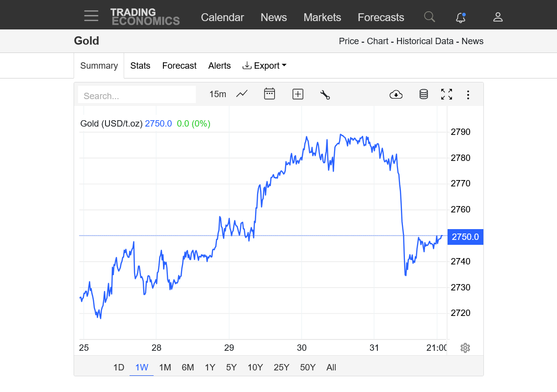The image size is (557, 392).
Task: Click the search magnifier icon
Action: coord(429,17)
